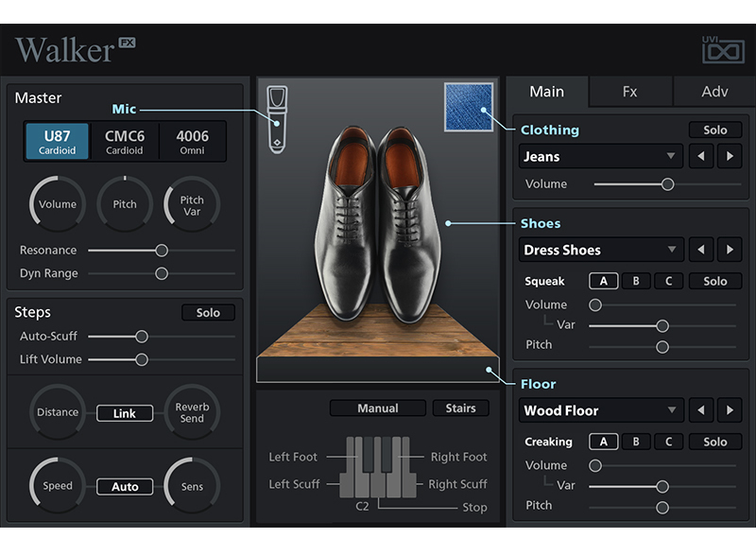Select Squeak variation A
Screen dimensions: 756x556
click(603, 281)
